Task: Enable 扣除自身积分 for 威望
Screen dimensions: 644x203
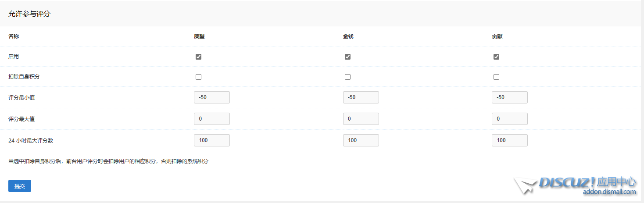Action: tap(198, 77)
